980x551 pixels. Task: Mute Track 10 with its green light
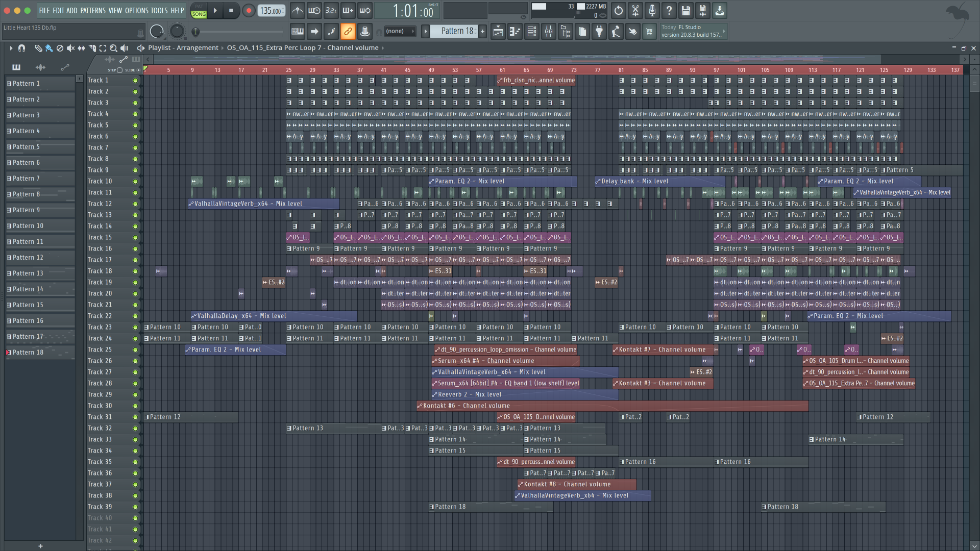click(135, 182)
